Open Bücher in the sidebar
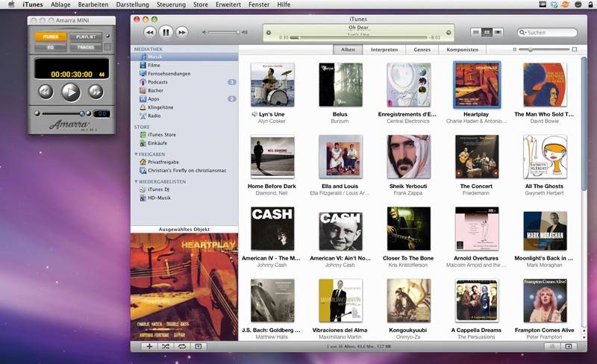Screen dimensions: 597x364 pos(184,90)
